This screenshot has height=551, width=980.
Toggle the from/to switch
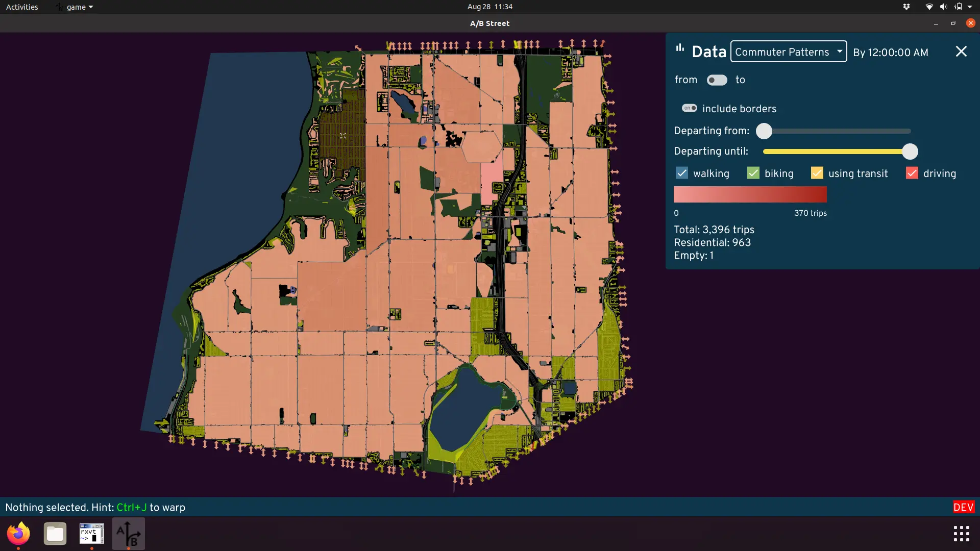[x=717, y=80]
